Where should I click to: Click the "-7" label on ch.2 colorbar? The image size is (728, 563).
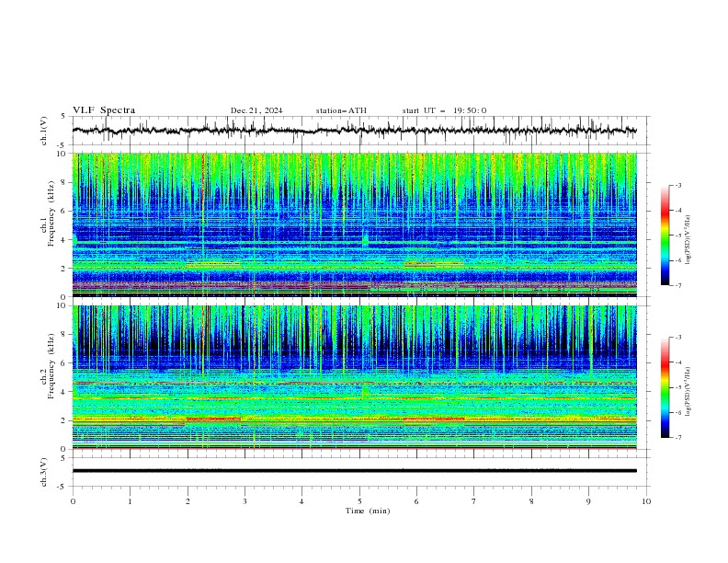(x=677, y=438)
